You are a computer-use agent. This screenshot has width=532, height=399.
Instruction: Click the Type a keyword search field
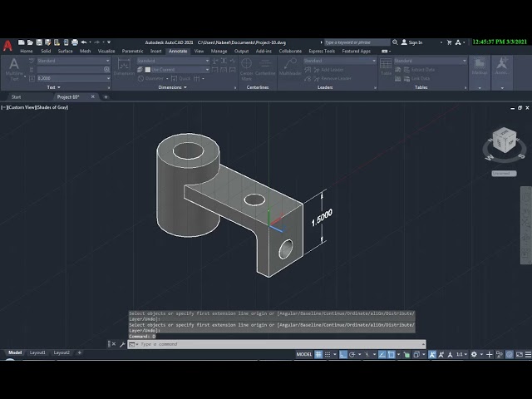pyautogui.click(x=357, y=42)
